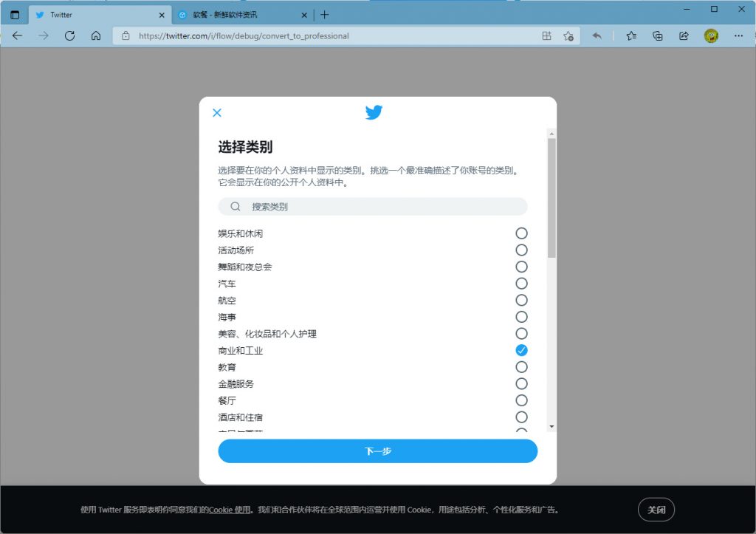Select the 餐厅 radio button
This screenshot has height=534, width=756.
click(521, 400)
